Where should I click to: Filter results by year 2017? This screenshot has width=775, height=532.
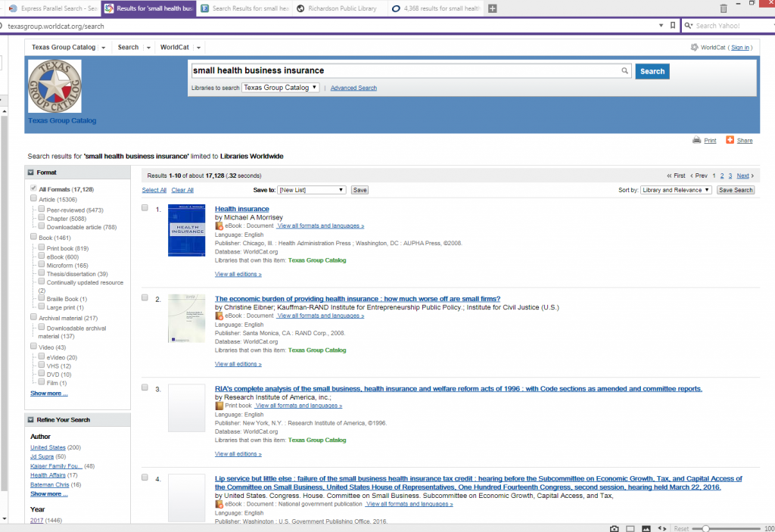36,521
